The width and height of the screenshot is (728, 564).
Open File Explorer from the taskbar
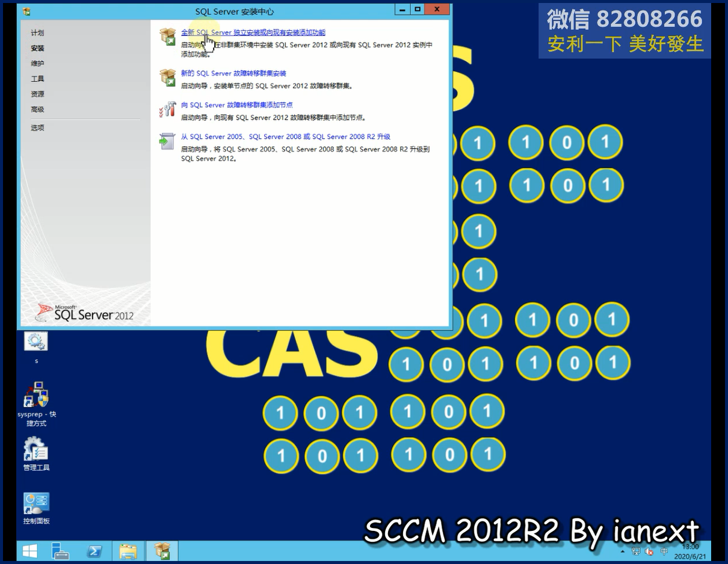click(128, 551)
